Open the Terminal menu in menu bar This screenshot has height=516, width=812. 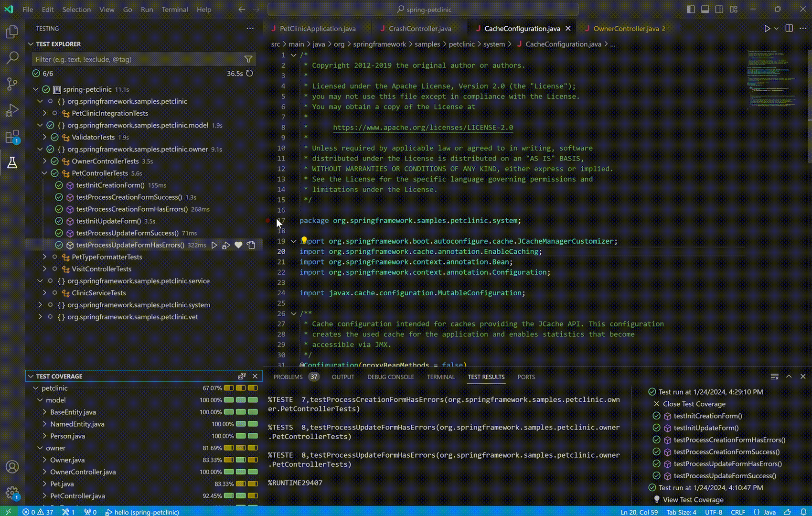(x=174, y=10)
